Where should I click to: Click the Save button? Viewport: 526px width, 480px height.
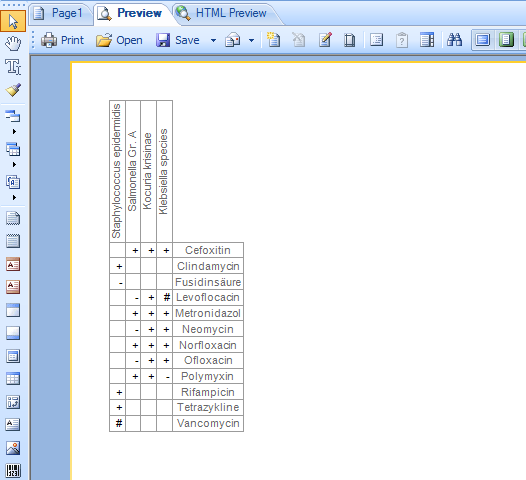pos(178,40)
